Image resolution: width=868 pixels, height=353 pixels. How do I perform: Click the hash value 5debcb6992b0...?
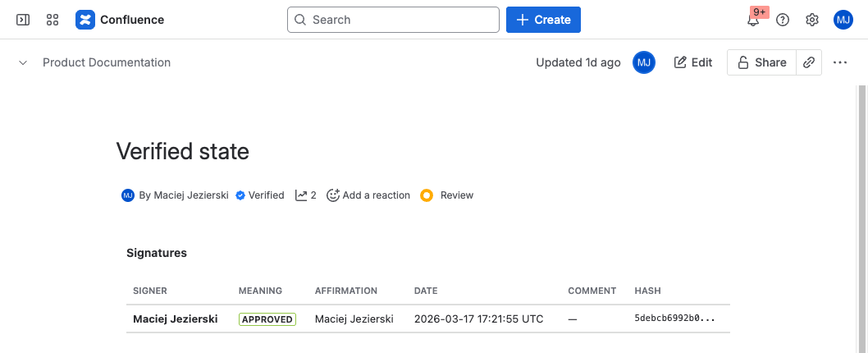tap(675, 319)
